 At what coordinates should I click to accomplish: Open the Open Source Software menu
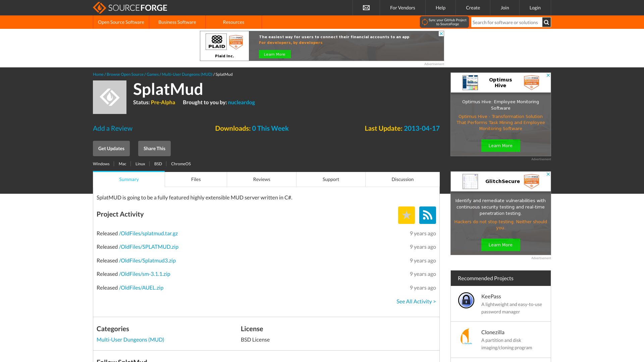pyautogui.click(x=121, y=22)
